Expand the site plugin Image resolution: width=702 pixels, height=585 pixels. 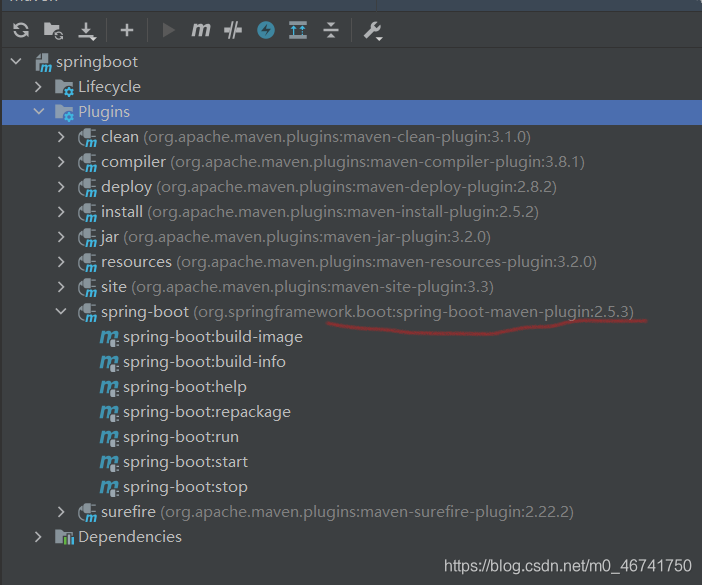click(x=61, y=287)
